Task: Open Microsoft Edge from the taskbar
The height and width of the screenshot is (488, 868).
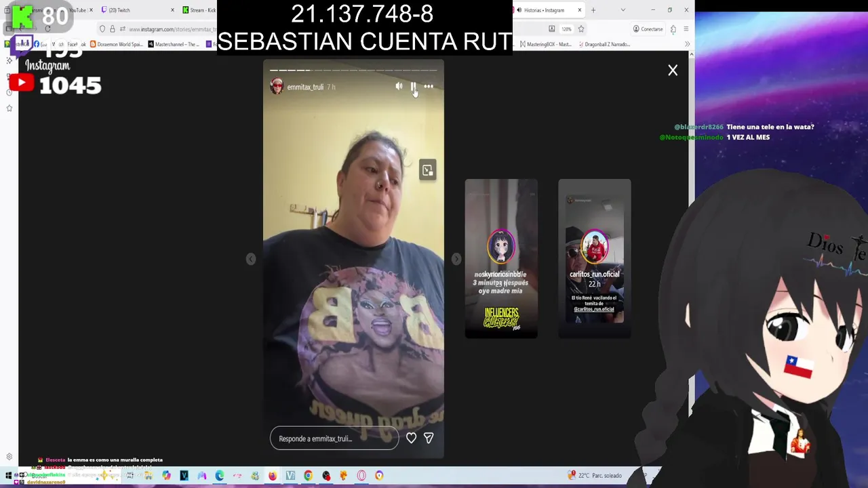Action: point(219,476)
